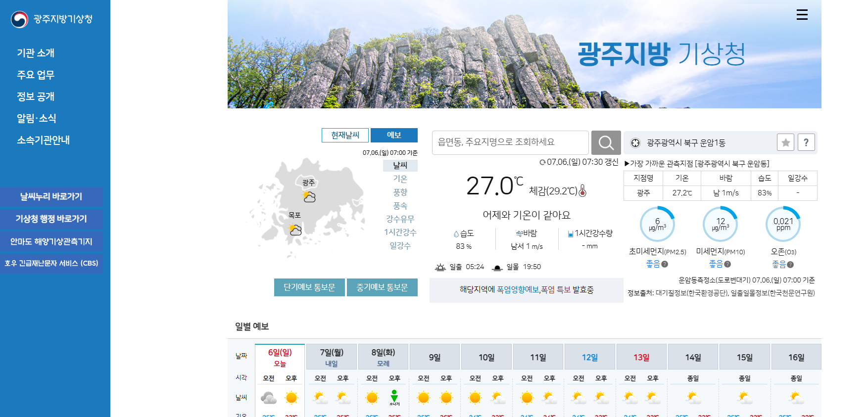Select the 6일(일) 오늘 forecast tab
Viewport: 868px width, 417px height.
pos(280,357)
